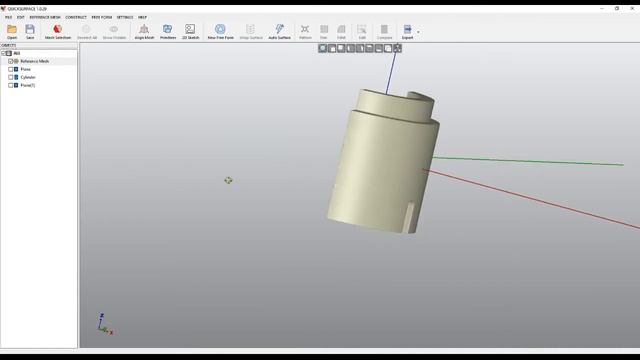Choose the Pattern tool
This screenshot has width=640, height=360.
[305, 31]
